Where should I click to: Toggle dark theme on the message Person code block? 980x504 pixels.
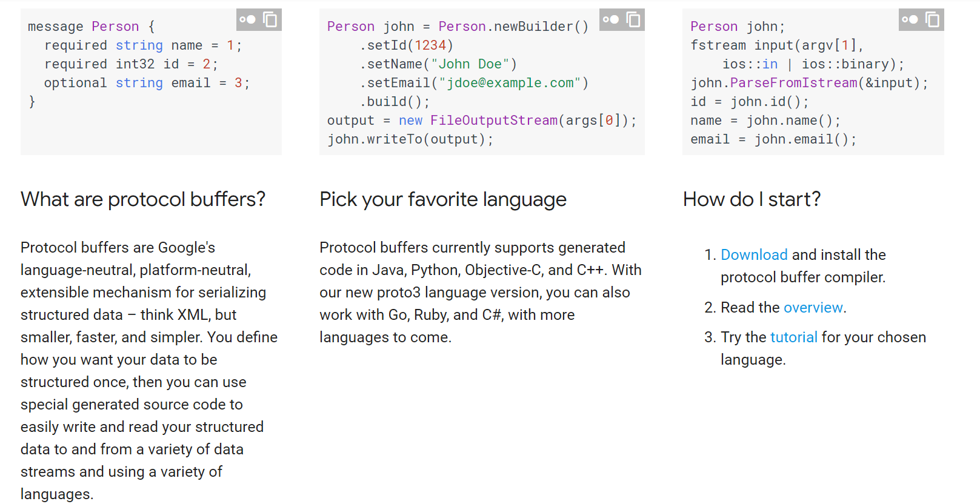click(x=247, y=19)
